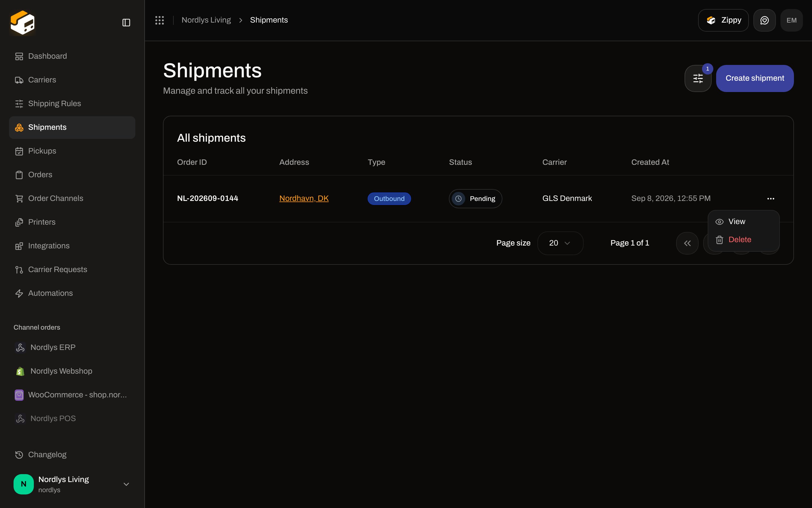The image size is (812, 508).
Task: Open Dashboard from the sidebar
Action: tap(72, 56)
